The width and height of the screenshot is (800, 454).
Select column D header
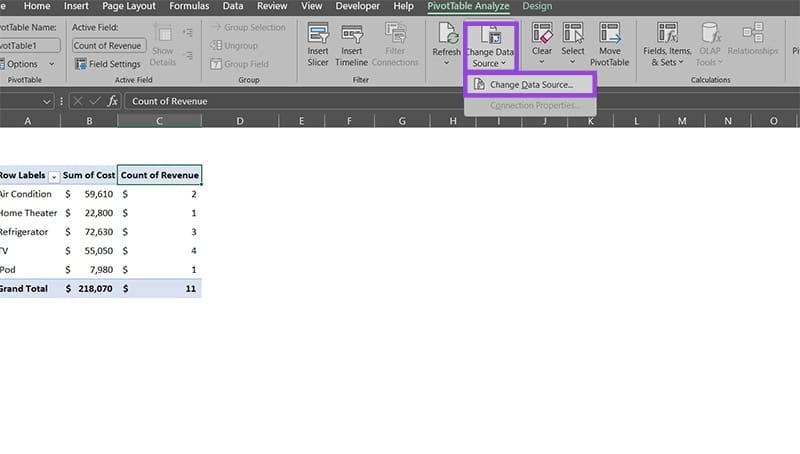(x=240, y=121)
